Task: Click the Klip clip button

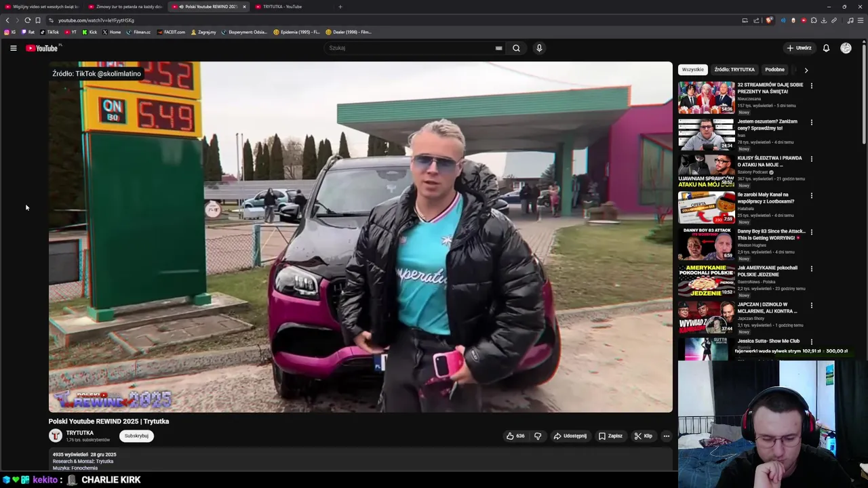Action: coord(643,436)
